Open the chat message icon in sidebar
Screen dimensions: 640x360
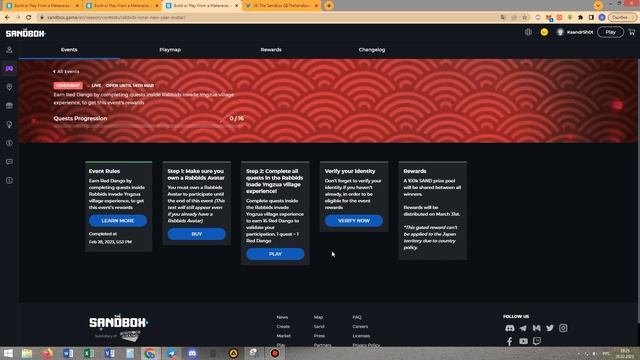[9, 162]
